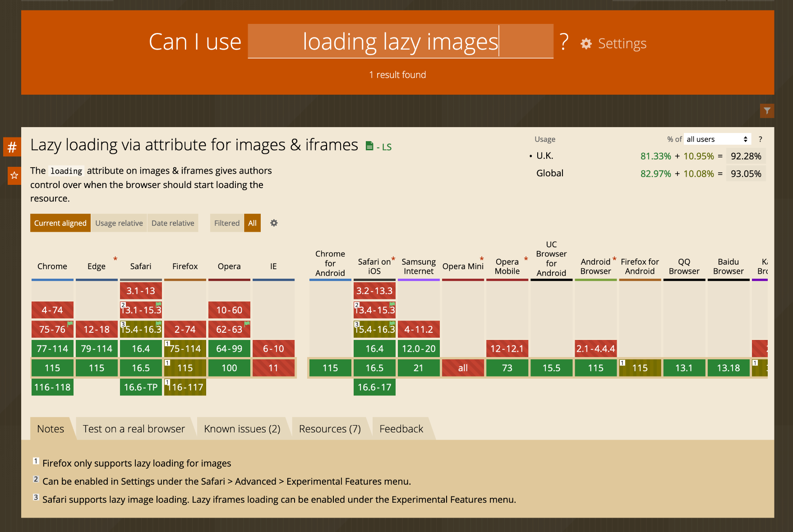Select QQ Browser 13.1 cell
Viewport: 793px width, 532px height.
684,368
